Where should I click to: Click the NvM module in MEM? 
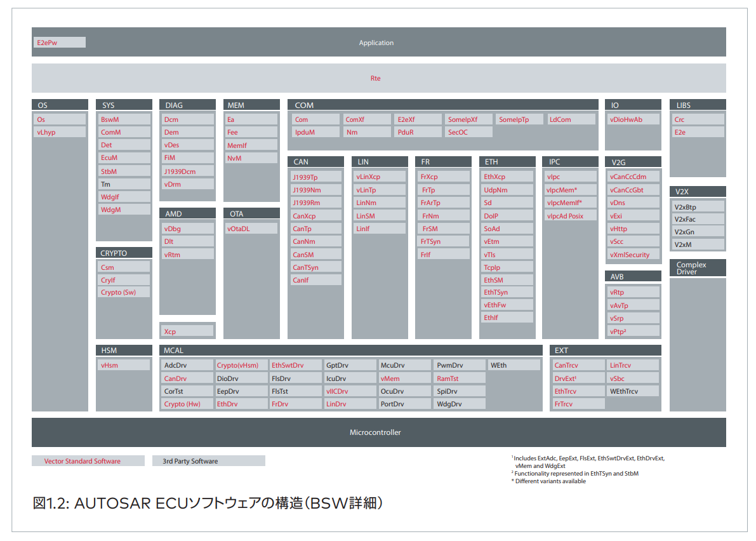[251, 158]
